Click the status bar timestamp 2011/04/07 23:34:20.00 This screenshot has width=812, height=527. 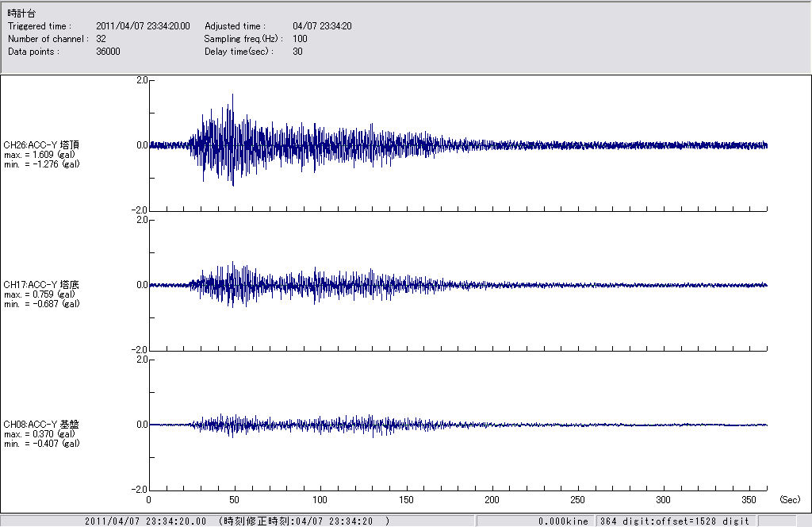tap(145, 521)
